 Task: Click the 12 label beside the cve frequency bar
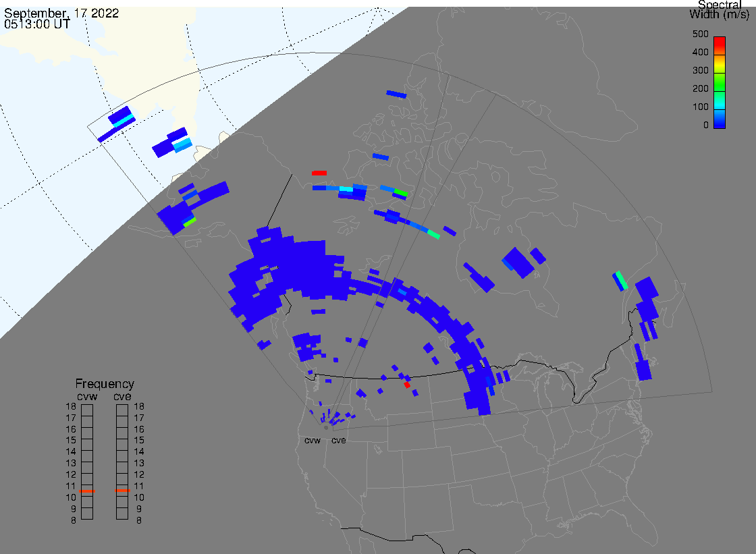[x=139, y=475]
